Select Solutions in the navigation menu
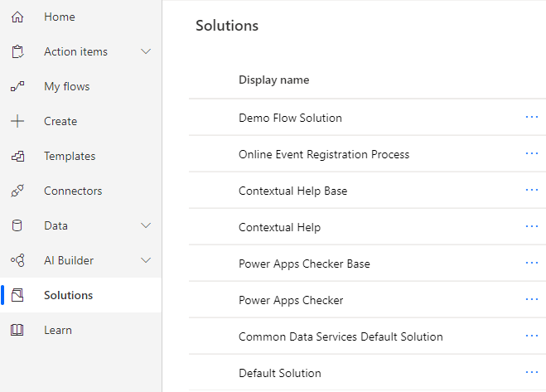546x392 pixels. coord(68,295)
